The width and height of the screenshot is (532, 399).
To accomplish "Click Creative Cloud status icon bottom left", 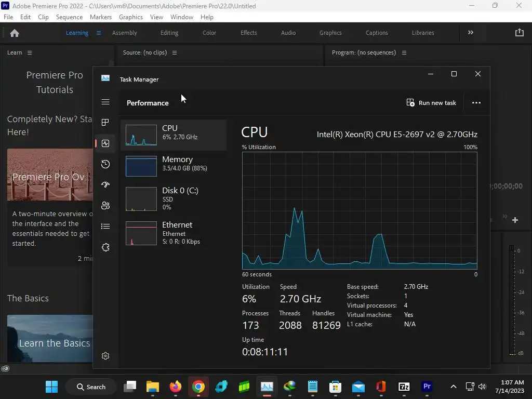I will pos(5,368).
